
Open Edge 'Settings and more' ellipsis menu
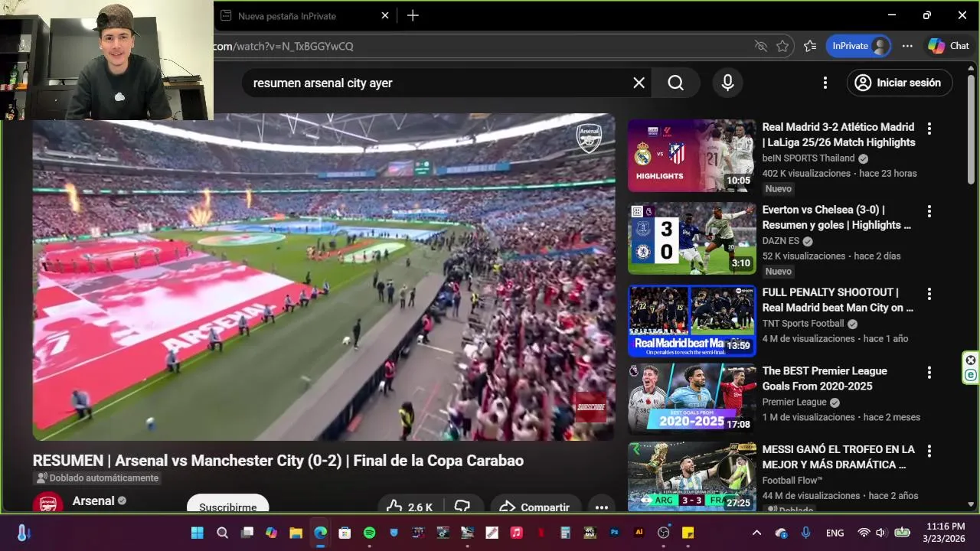tap(907, 46)
